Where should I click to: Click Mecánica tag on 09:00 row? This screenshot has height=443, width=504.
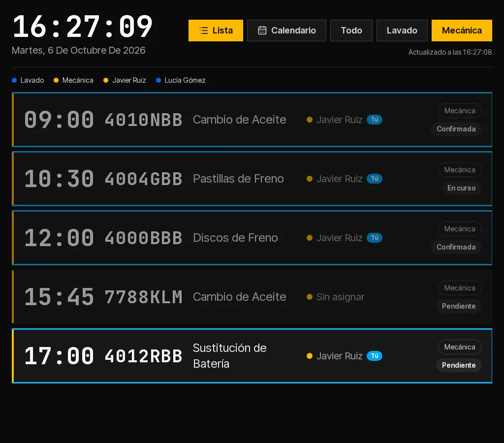point(460,111)
